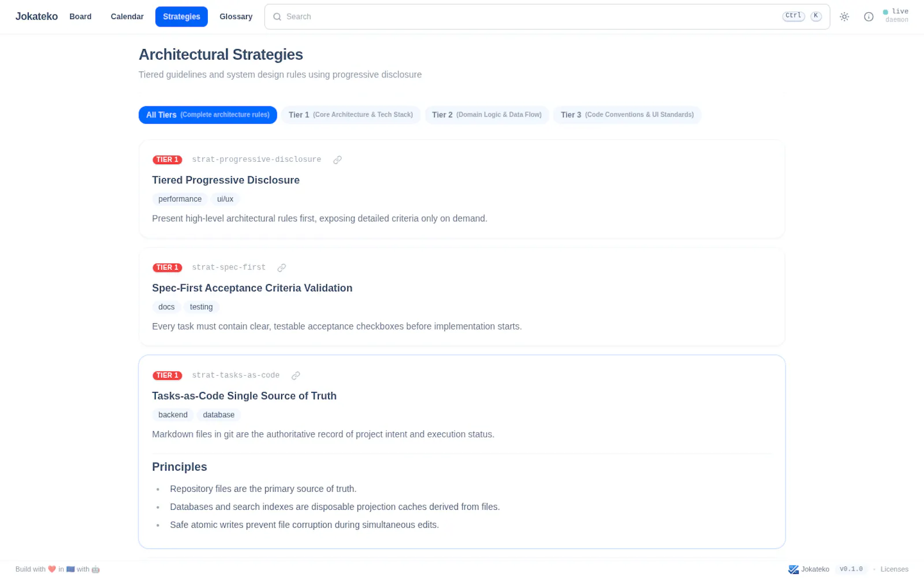Click 'Present high-level architectural rules' description

(x=319, y=218)
